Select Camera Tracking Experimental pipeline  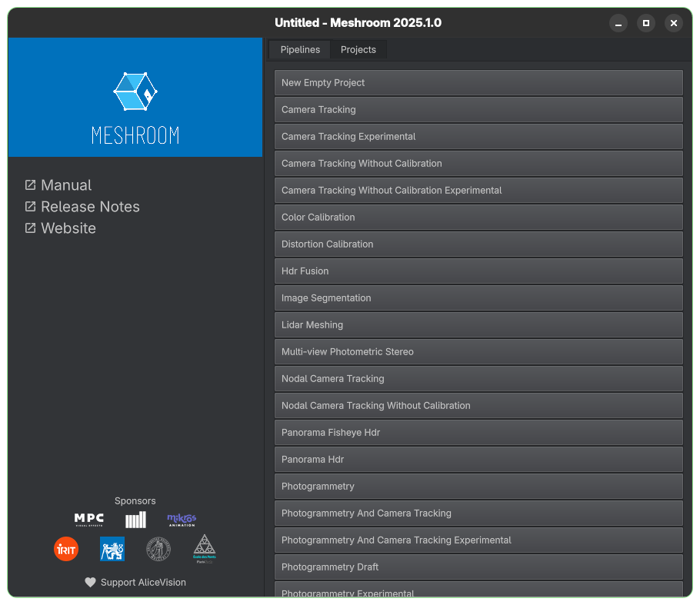(x=478, y=137)
